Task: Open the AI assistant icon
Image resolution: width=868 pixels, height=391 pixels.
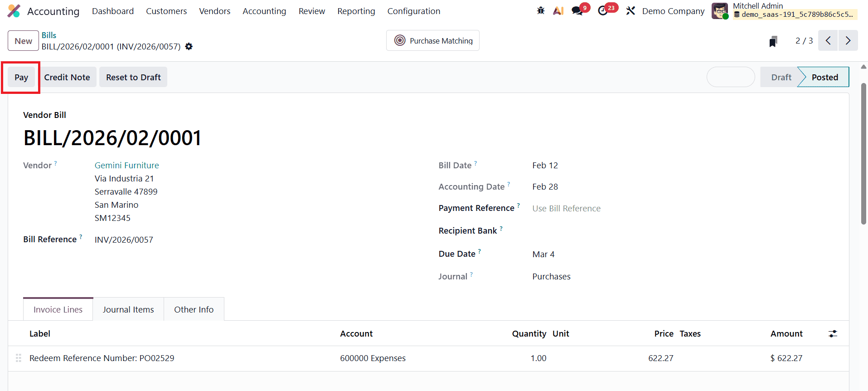Action: [x=558, y=11]
